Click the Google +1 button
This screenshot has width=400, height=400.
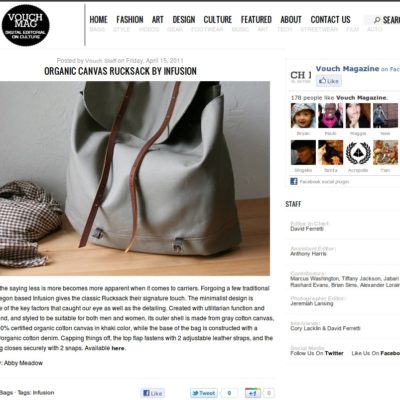[253, 393]
